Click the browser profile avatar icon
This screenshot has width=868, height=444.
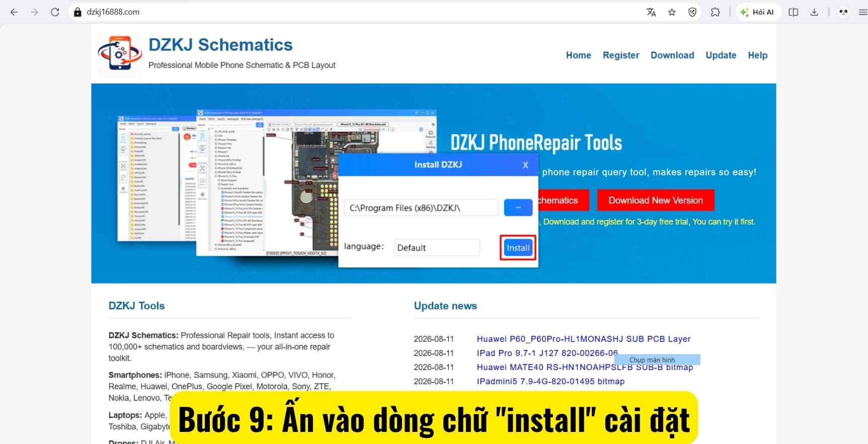pos(843,12)
